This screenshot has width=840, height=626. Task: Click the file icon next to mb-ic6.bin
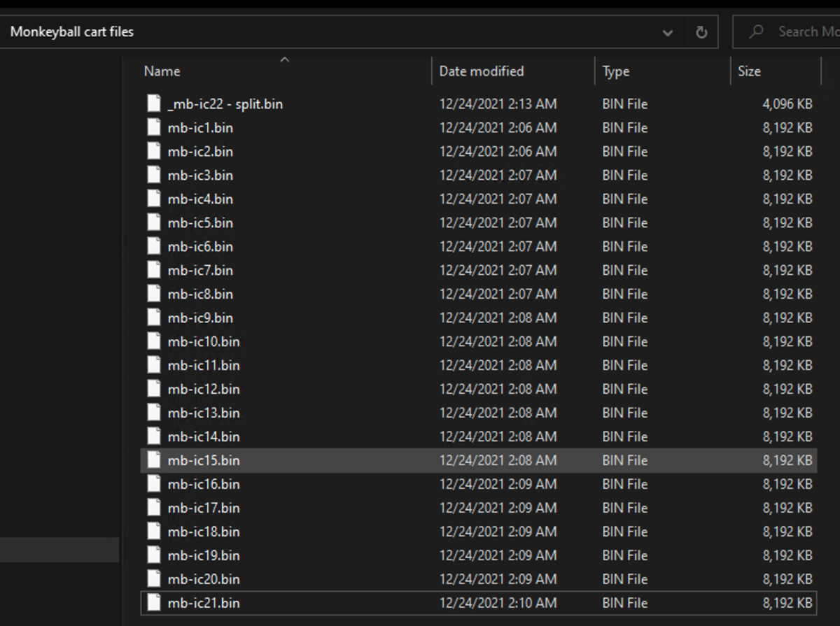pyautogui.click(x=154, y=246)
